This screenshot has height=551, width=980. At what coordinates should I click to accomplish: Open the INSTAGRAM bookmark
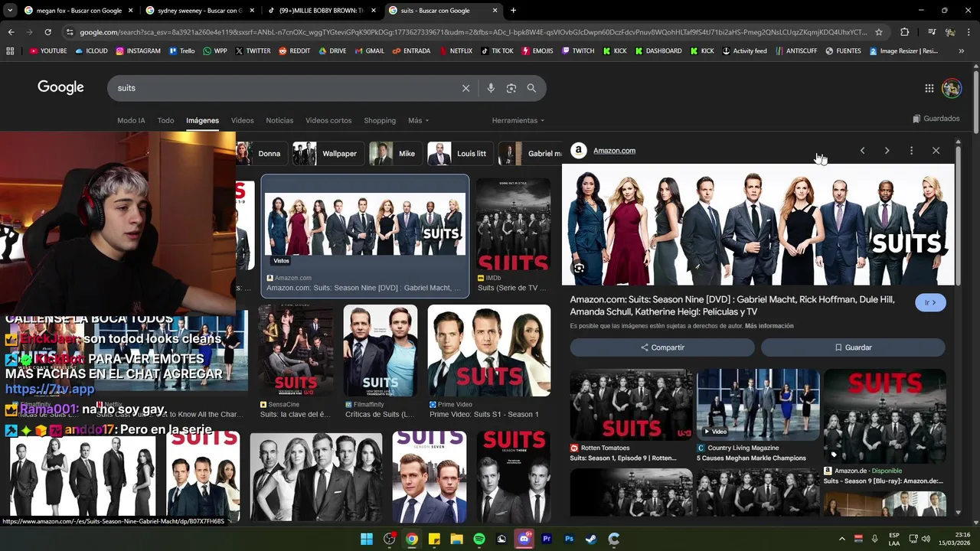tap(139, 51)
